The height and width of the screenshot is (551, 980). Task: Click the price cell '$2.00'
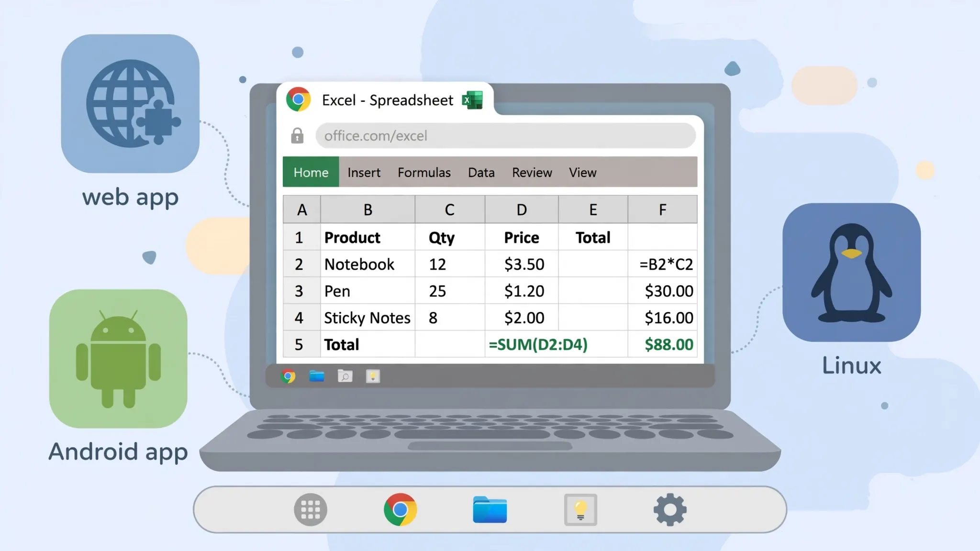[522, 318]
